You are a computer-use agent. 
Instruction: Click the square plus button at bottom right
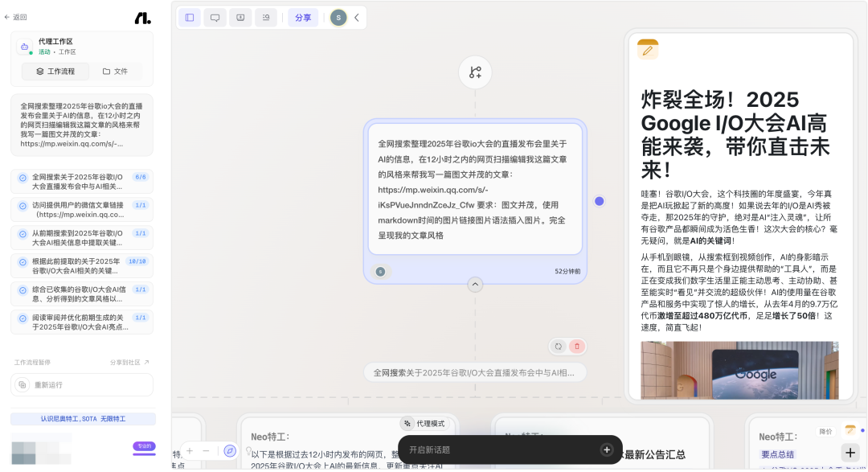tap(850, 453)
